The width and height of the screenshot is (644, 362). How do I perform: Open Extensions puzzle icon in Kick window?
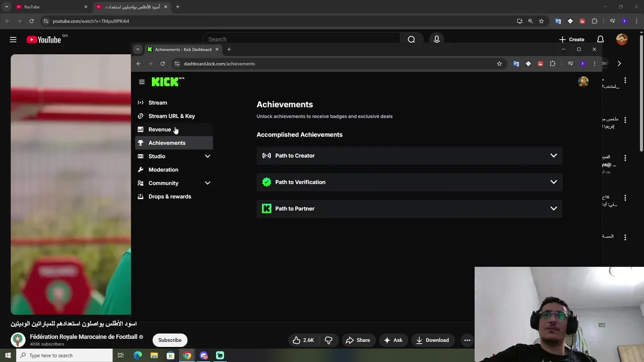tap(552, 64)
